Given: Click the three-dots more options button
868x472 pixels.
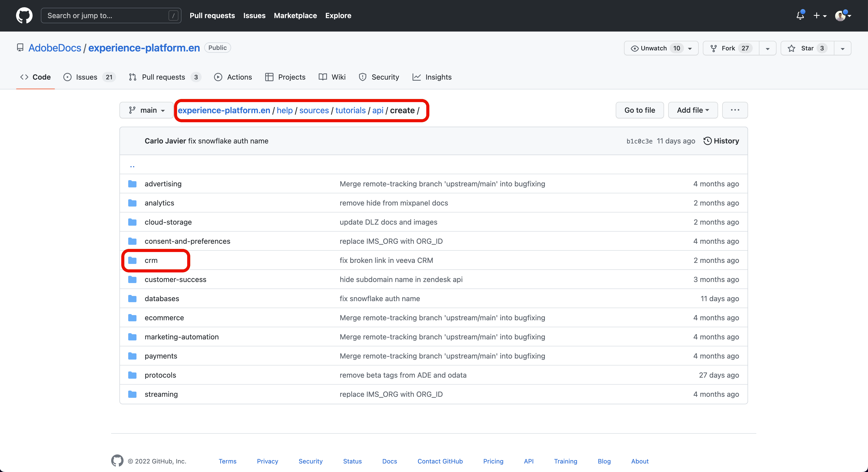Looking at the screenshot, I should 735,110.
